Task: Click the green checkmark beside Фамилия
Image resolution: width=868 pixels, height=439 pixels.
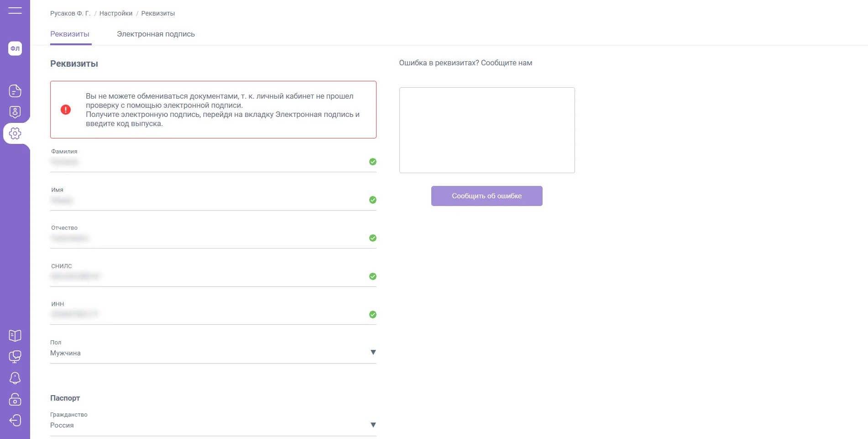Action: [373, 162]
